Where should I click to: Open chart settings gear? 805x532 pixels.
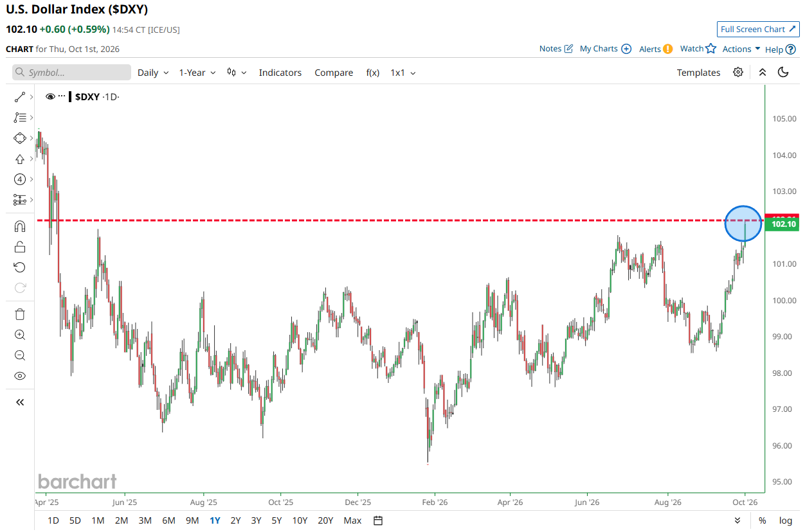(x=738, y=72)
